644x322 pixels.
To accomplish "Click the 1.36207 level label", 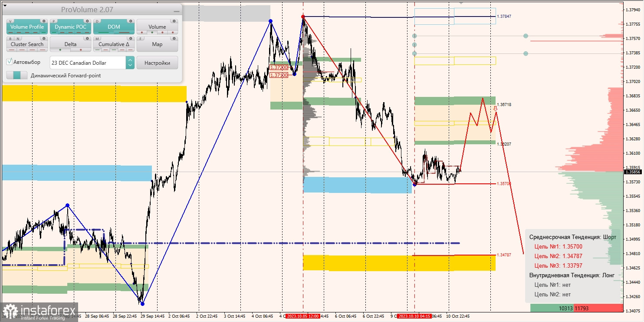I will click(504, 144).
